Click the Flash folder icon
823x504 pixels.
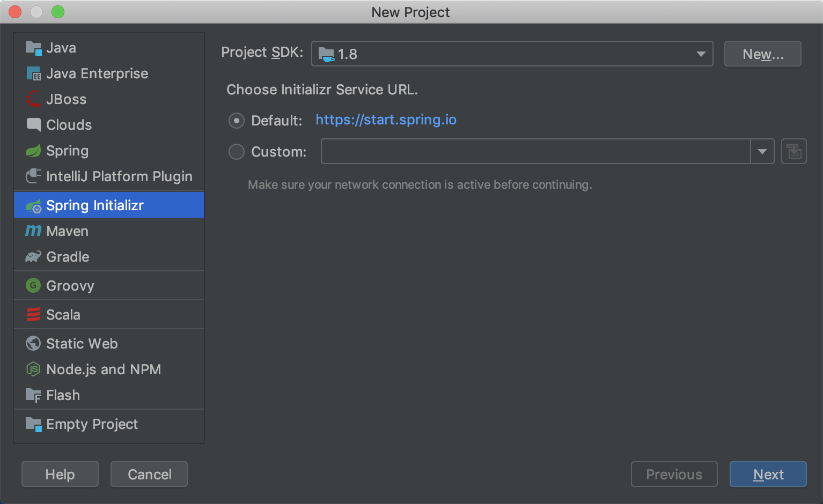[33, 396]
